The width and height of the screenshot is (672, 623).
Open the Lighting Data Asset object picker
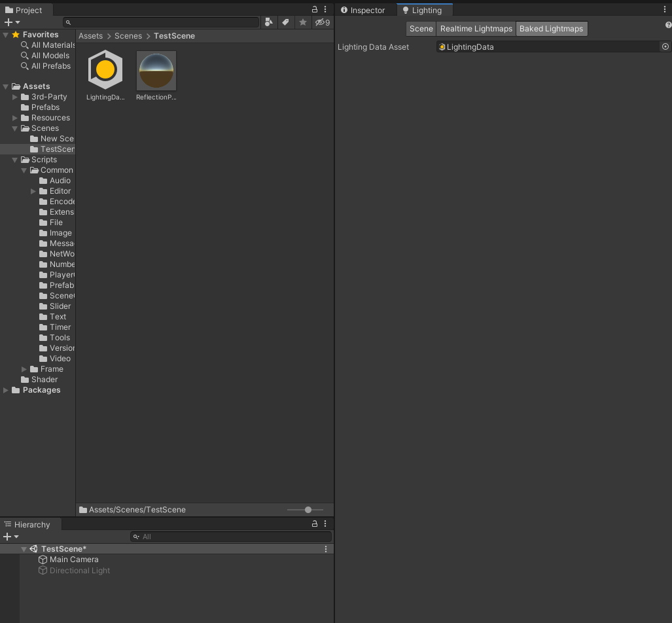(x=665, y=46)
